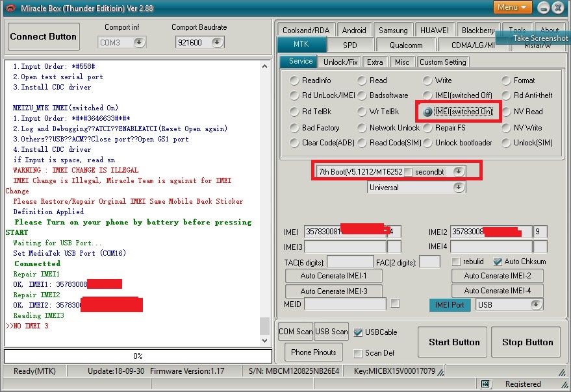Click Auto Generate IMEI-4 button
The width and height of the screenshot is (571, 392).
[x=498, y=291]
